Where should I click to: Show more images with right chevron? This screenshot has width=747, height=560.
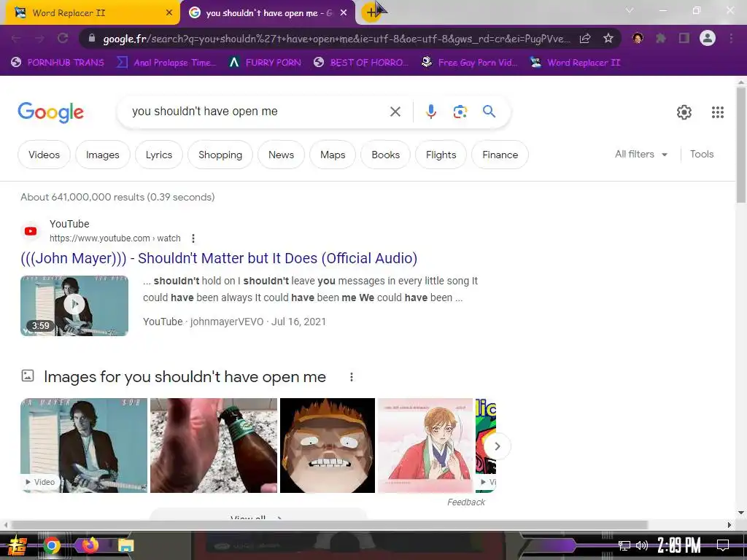tap(497, 446)
